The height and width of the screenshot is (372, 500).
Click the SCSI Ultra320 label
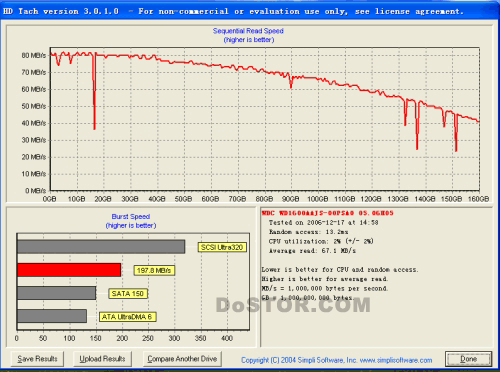[222, 247]
